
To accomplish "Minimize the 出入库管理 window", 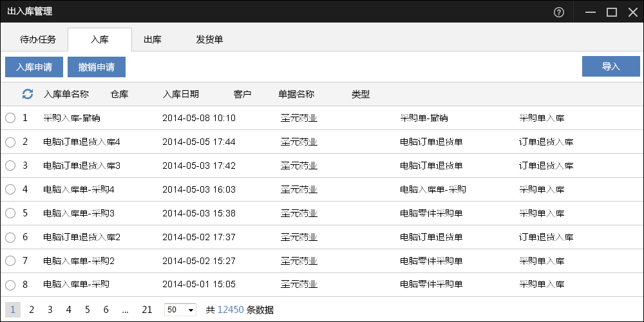I will click(x=591, y=12).
